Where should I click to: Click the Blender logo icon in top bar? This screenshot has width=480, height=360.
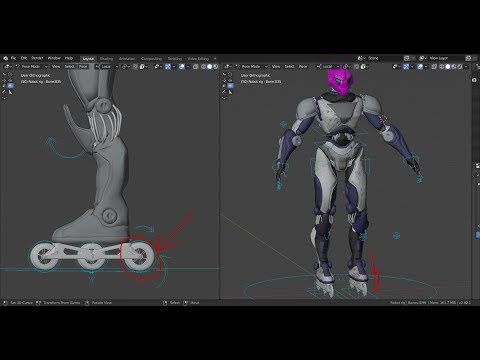click(5, 58)
